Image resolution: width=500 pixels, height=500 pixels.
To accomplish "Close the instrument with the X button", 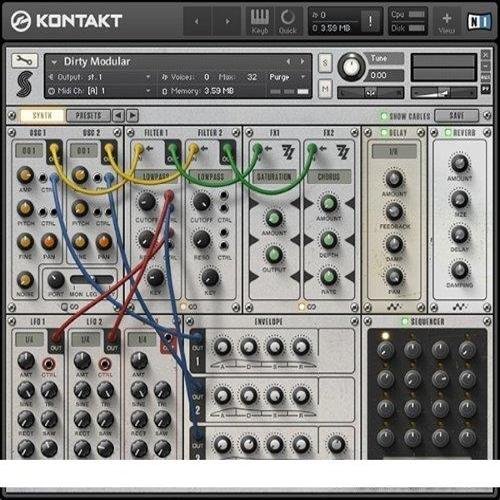I will (485, 54).
